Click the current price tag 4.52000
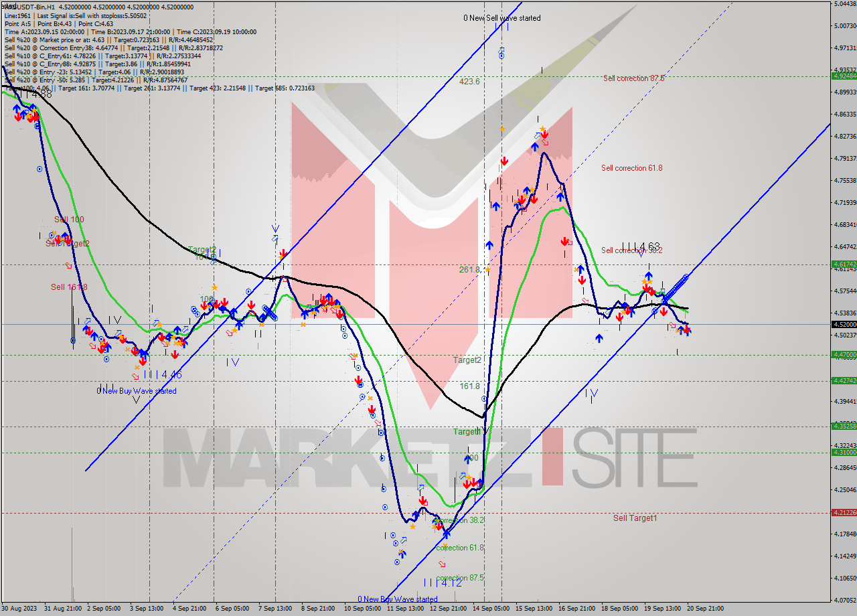 click(x=844, y=324)
